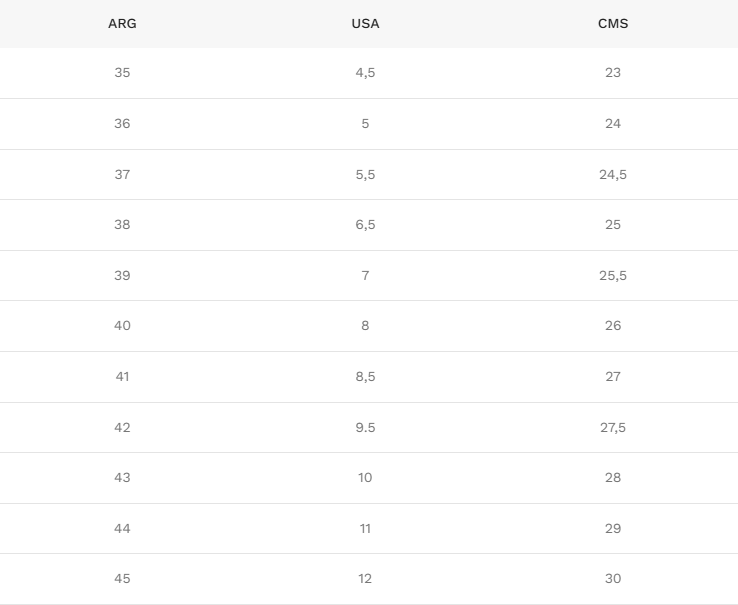Select the 25,5 CMS value
Viewport: 738px width, 605px height.
(613, 275)
